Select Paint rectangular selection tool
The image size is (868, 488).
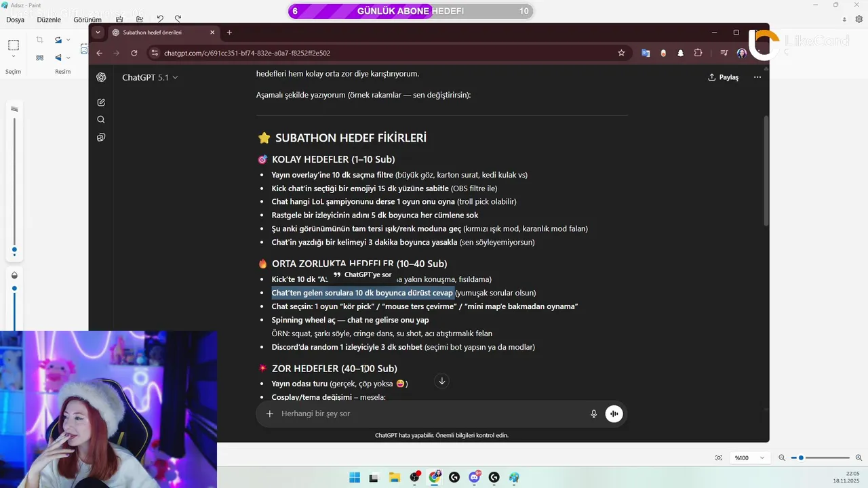[x=14, y=45]
